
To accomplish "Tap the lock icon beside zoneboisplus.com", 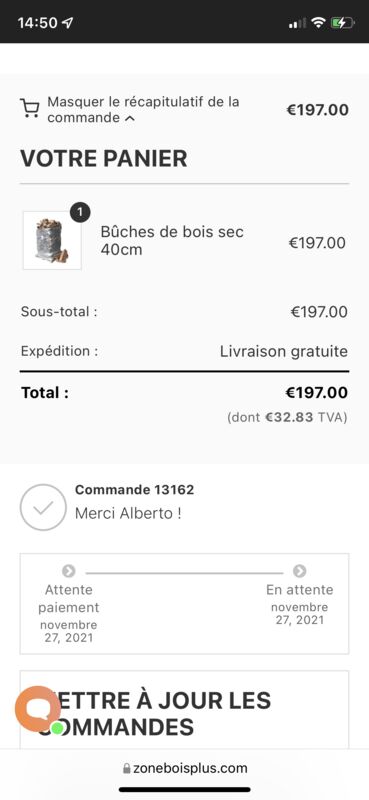I will [127, 768].
